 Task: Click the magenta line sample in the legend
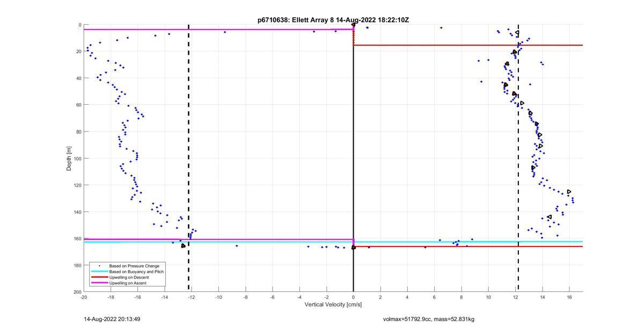[x=99, y=283]
